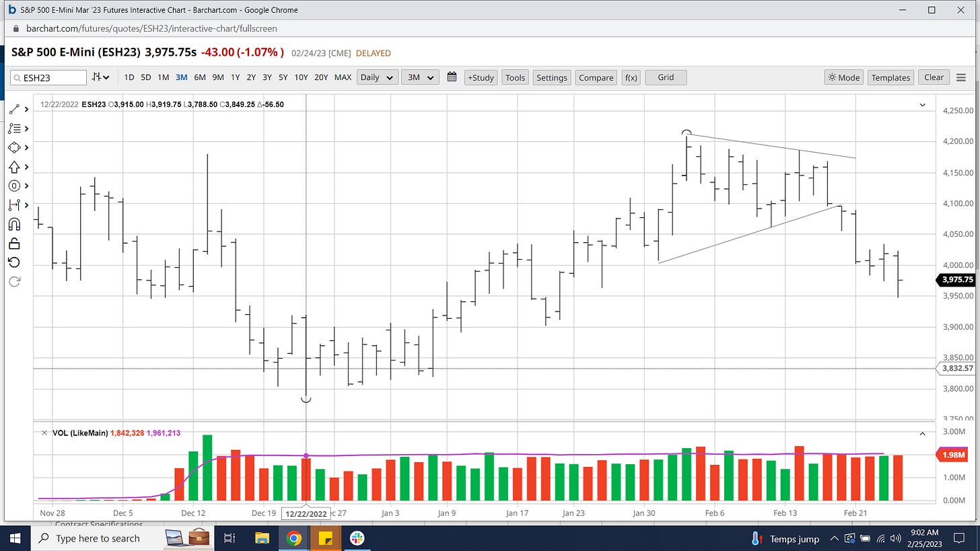Undo the last chart action

coord(14,262)
